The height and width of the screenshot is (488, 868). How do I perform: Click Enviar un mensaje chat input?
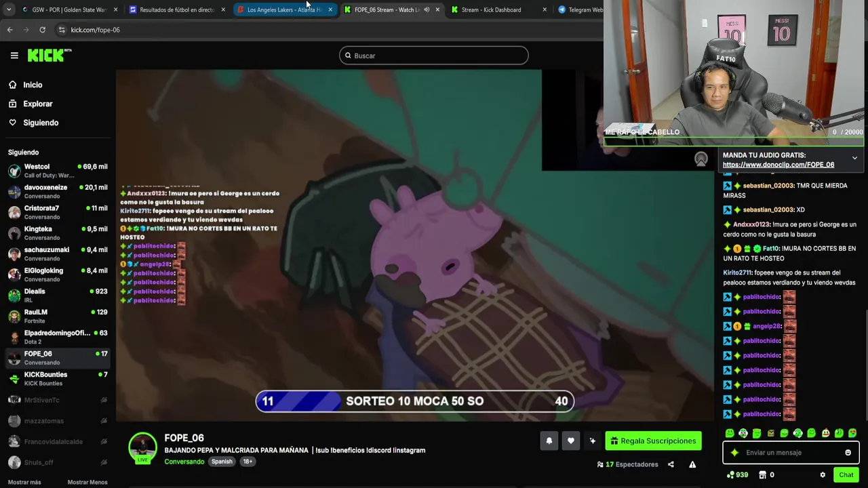[x=791, y=453]
